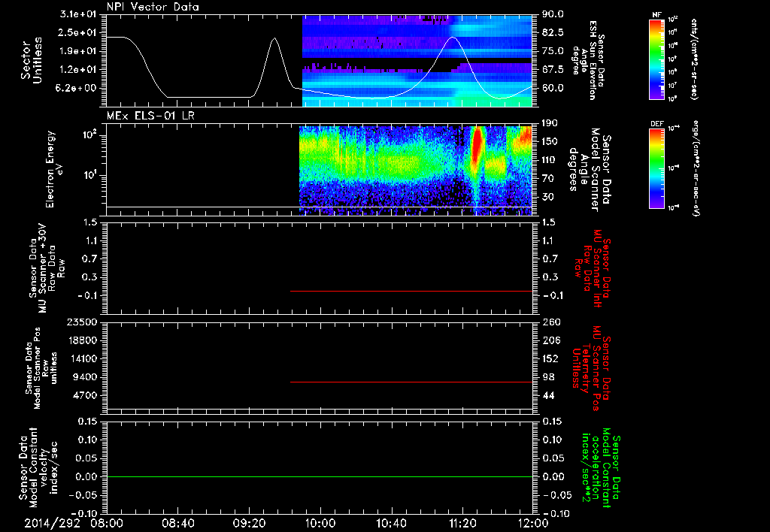Click the 150 scanner angle tick label
This screenshot has height=532, width=770.
tap(550, 141)
